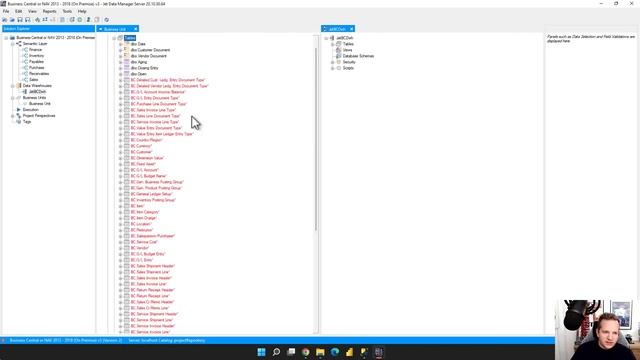Open Windows Start menu
640x360 pixels.
click(261, 352)
